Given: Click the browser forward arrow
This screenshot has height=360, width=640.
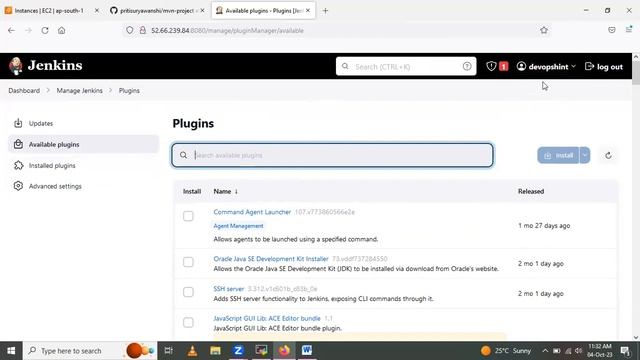Looking at the screenshot, I should [28, 30].
